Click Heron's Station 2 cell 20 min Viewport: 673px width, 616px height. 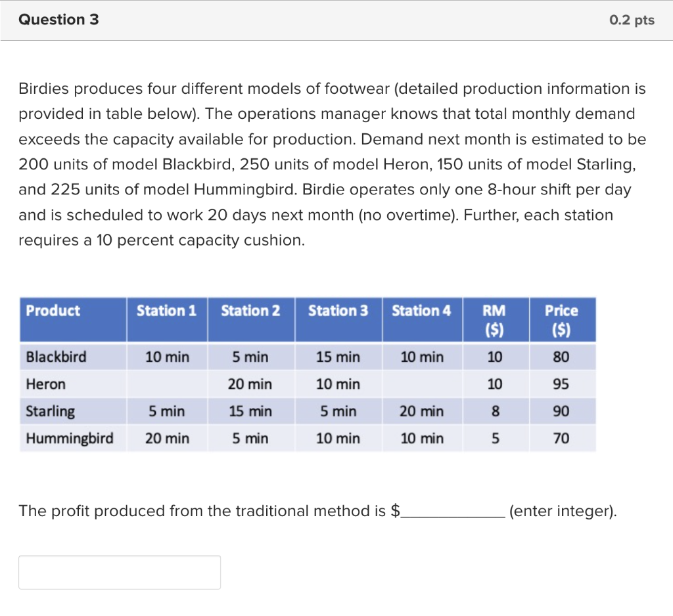[x=250, y=384]
